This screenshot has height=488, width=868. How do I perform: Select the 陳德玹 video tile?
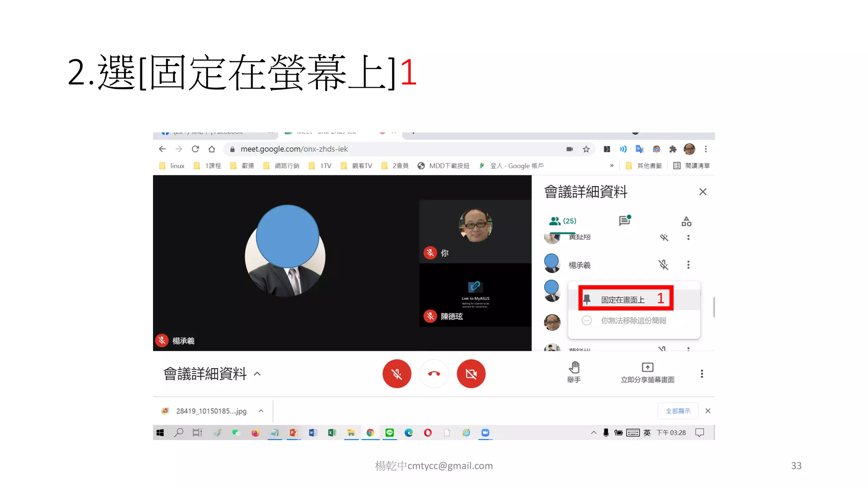coord(475,295)
